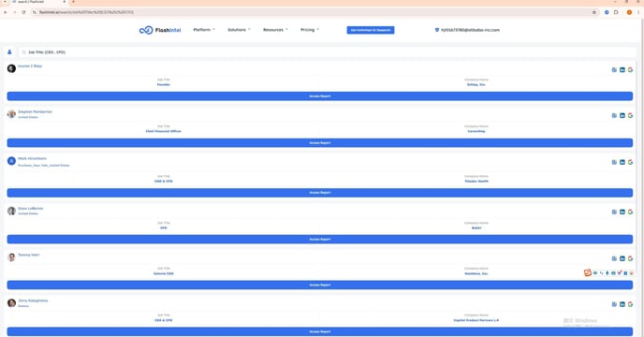The height and width of the screenshot is (337, 644).
Task: Click Access Report for Jerry Kalogiratos
Action: pos(320,331)
